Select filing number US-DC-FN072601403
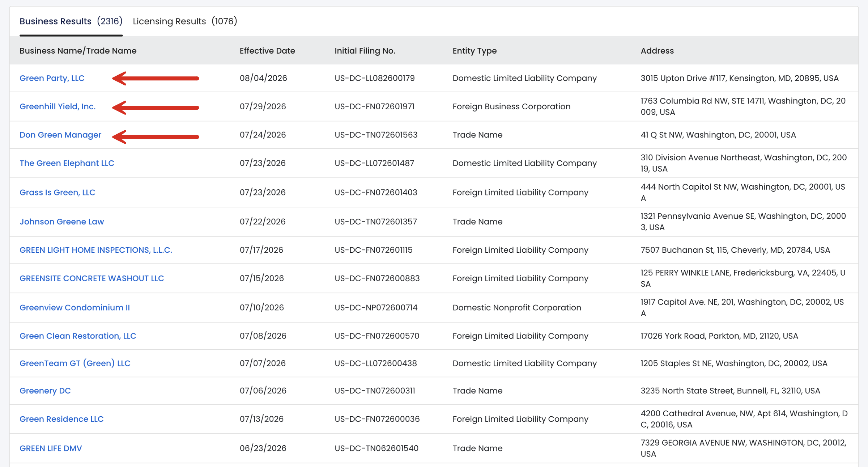This screenshot has width=868, height=467. coord(376,192)
